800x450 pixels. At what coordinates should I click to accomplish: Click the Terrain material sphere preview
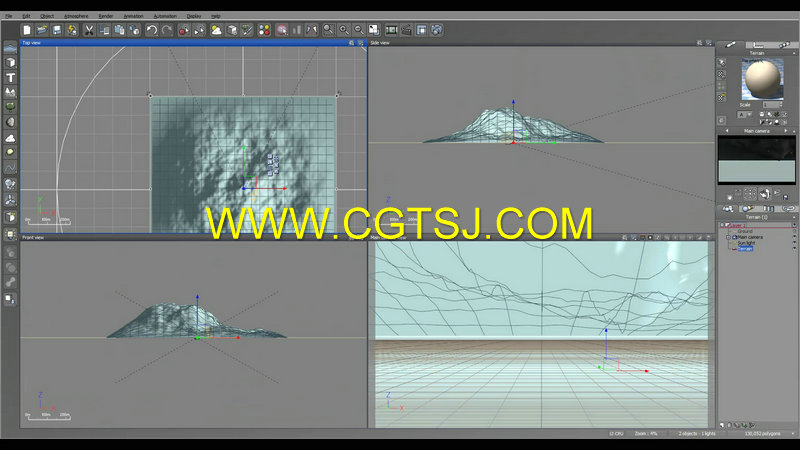[762, 79]
